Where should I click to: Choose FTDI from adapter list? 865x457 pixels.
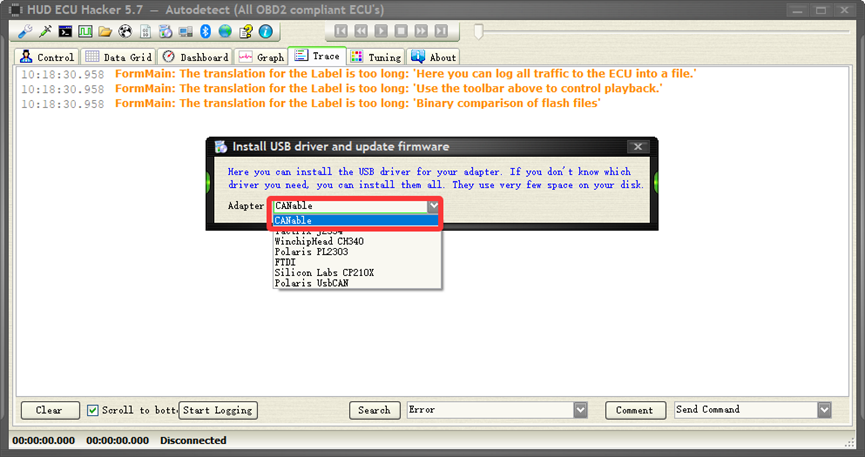[357, 262]
